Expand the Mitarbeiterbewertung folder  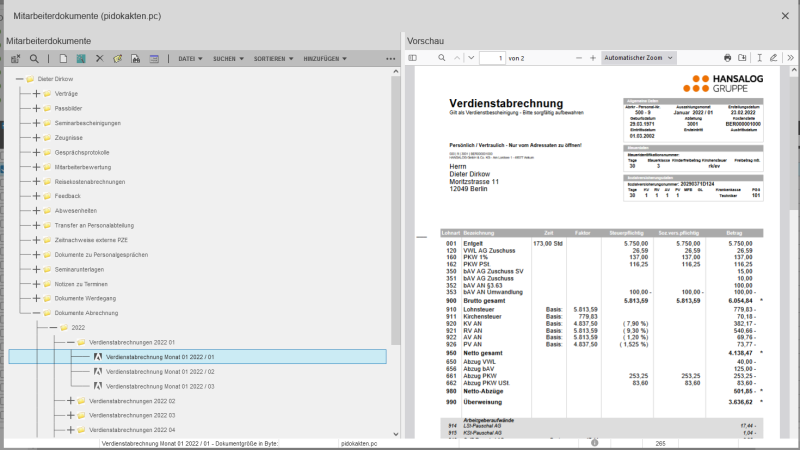point(36,167)
